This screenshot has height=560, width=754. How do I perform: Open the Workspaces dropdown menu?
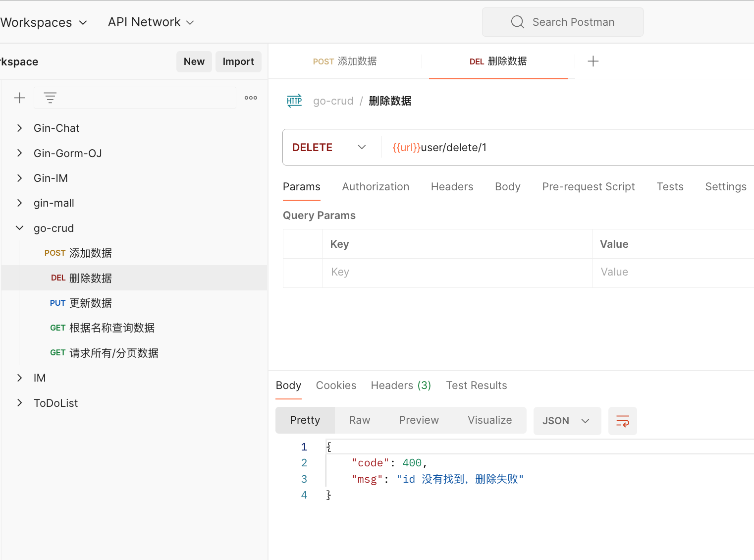pos(44,23)
